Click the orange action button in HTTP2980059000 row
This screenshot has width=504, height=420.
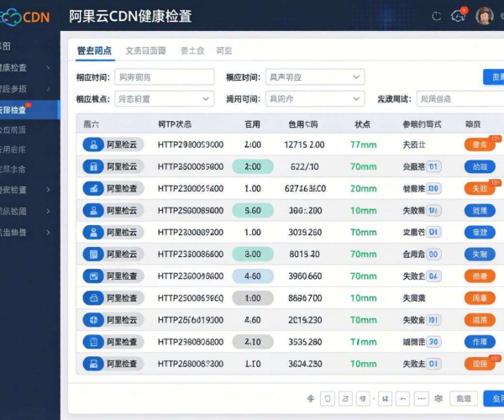coord(480,144)
